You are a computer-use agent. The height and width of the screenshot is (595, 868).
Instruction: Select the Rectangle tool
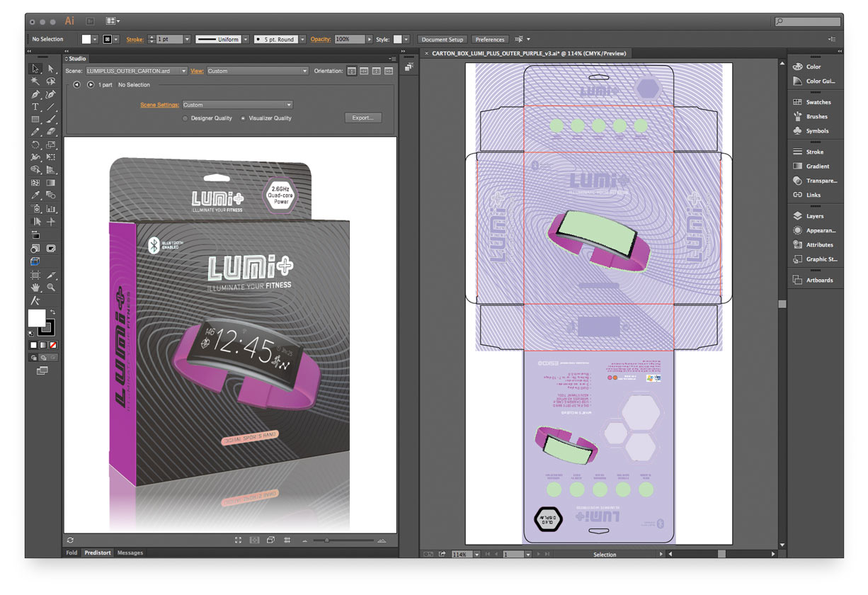pyautogui.click(x=35, y=119)
